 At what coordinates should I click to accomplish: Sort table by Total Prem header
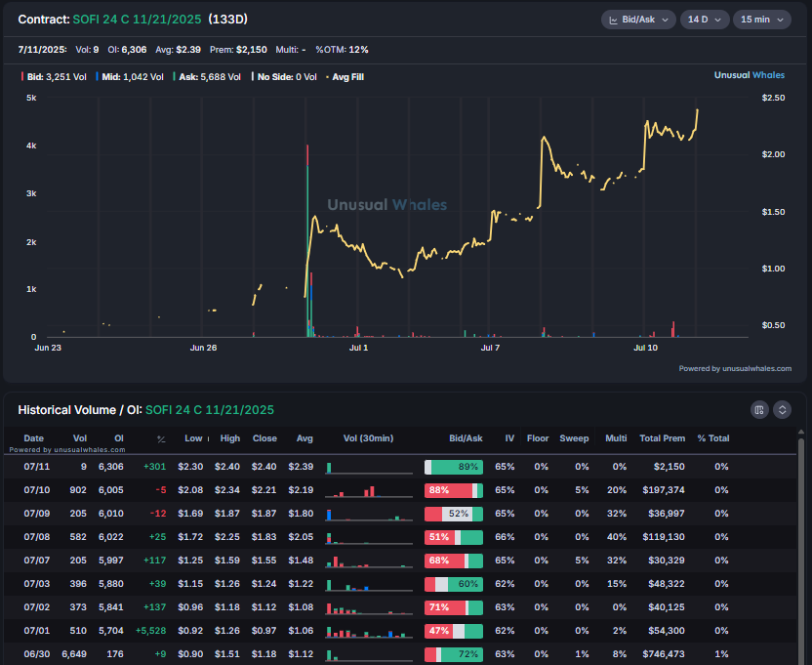coord(662,438)
